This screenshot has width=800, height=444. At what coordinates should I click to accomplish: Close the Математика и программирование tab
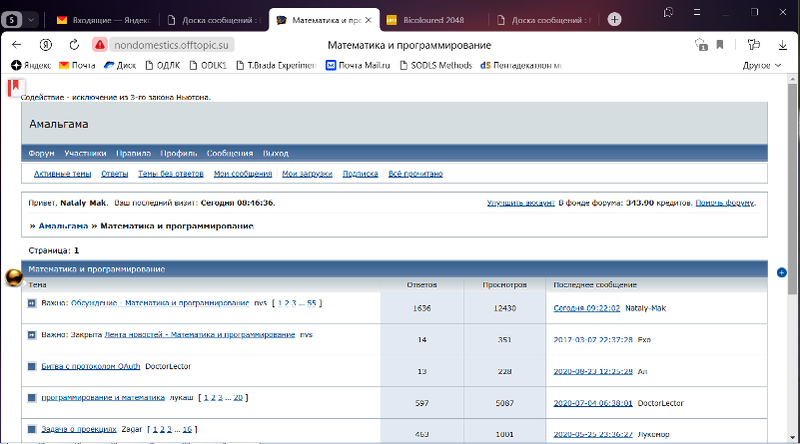click(368, 20)
